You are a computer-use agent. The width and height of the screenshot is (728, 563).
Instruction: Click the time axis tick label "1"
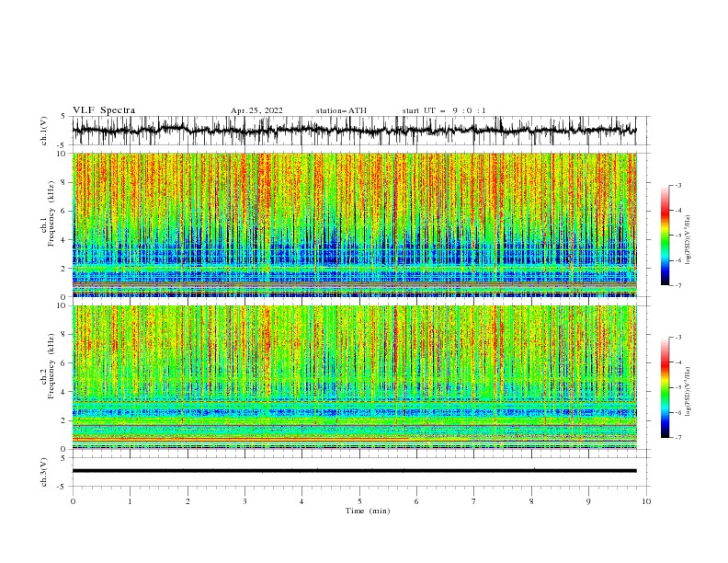click(x=130, y=501)
